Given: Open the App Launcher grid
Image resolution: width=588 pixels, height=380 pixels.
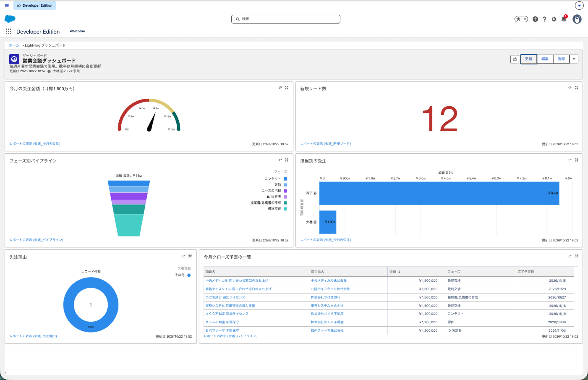Looking at the screenshot, I should (x=8, y=31).
